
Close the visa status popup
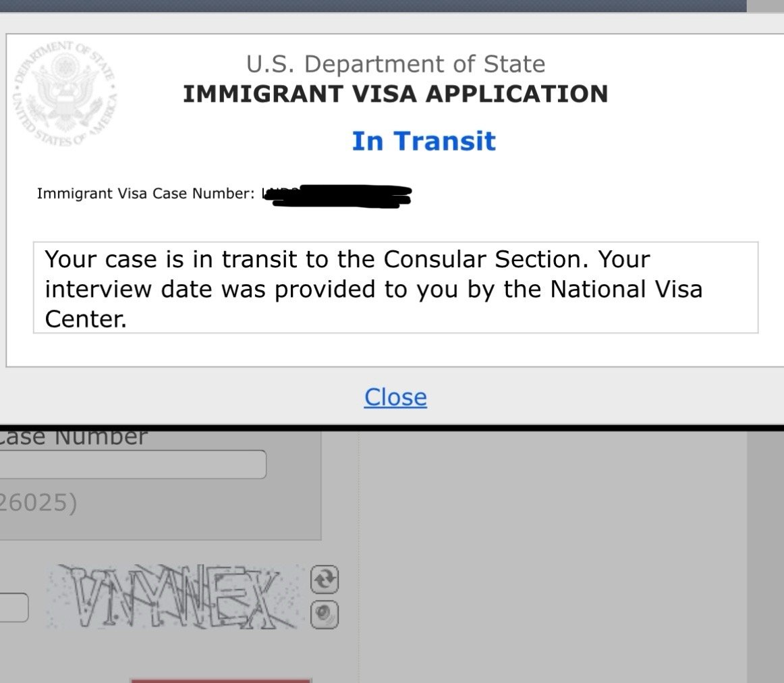pyautogui.click(x=395, y=397)
